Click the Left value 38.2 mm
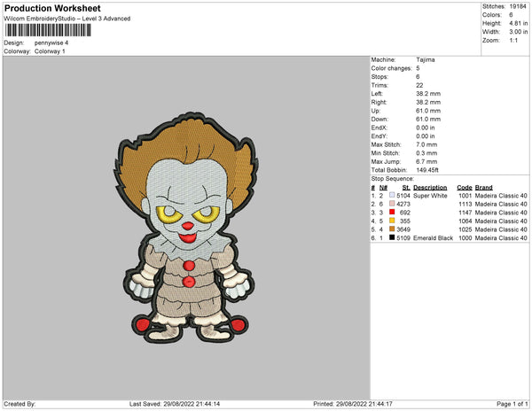This screenshot has width=532, height=411. pyautogui.click(x=428, y=94)
